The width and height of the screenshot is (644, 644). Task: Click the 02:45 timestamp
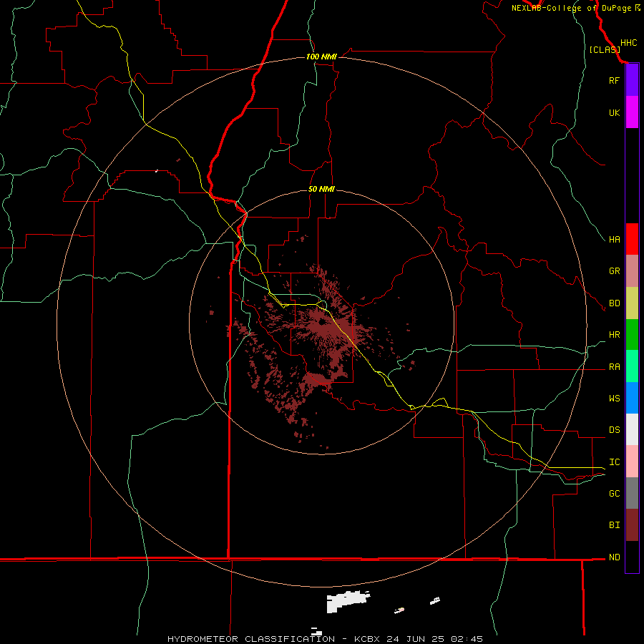[x=467, y=639]
